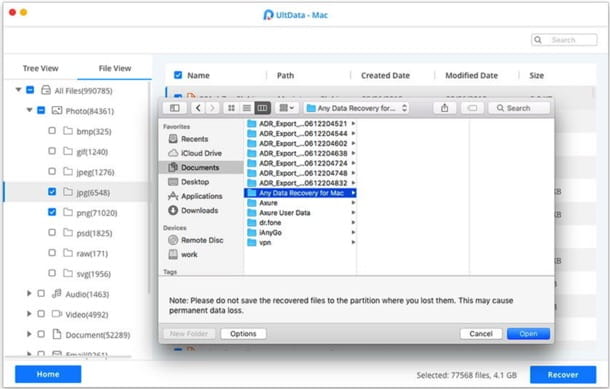The image size is (610, 389).
Task: Select the Axure folder
Action: point(300,203)
